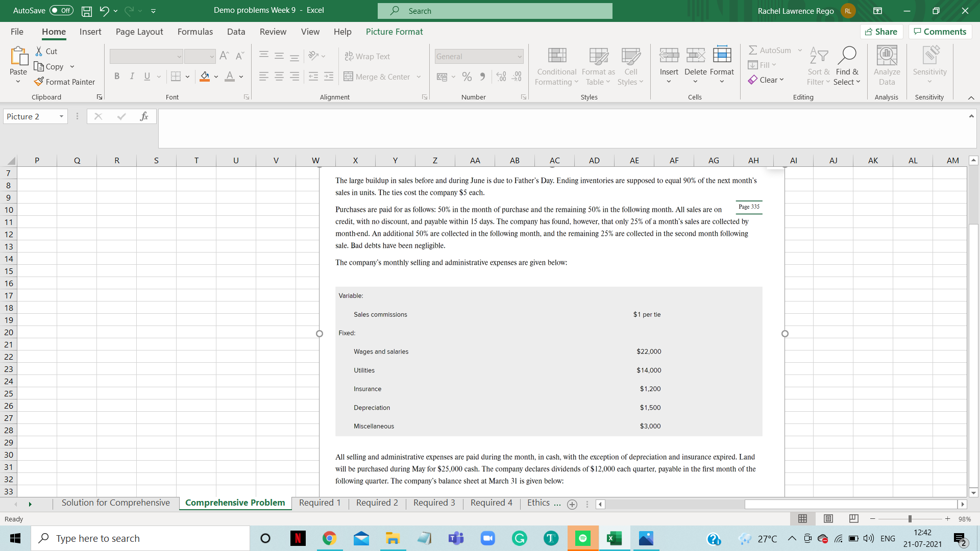Toggle AutoSave off

[61, 10]
